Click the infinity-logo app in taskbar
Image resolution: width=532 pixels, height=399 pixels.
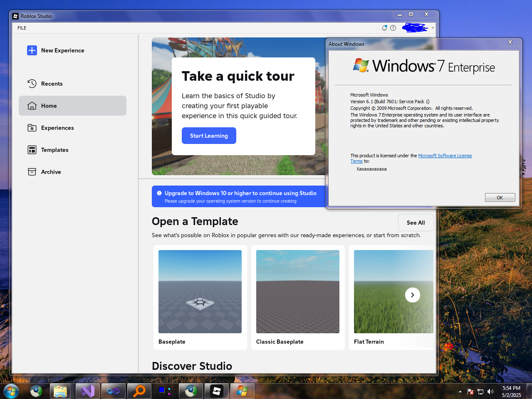pos(113,391)
